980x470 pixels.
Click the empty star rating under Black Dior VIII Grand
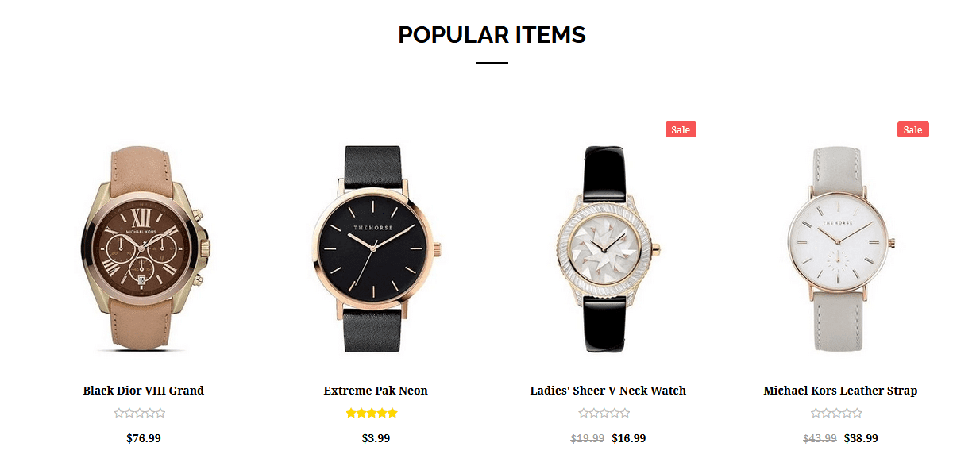pos(140,413)
